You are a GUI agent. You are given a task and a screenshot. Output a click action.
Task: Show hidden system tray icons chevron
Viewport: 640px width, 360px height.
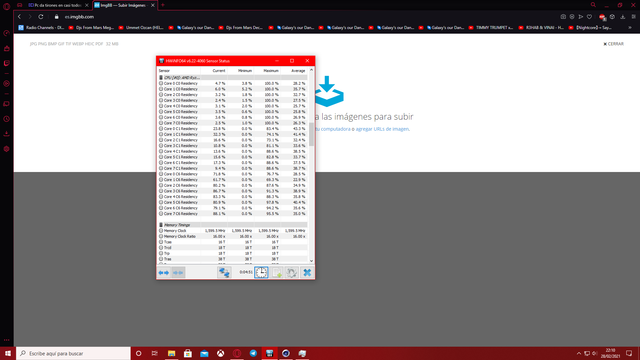click(579, 353)
